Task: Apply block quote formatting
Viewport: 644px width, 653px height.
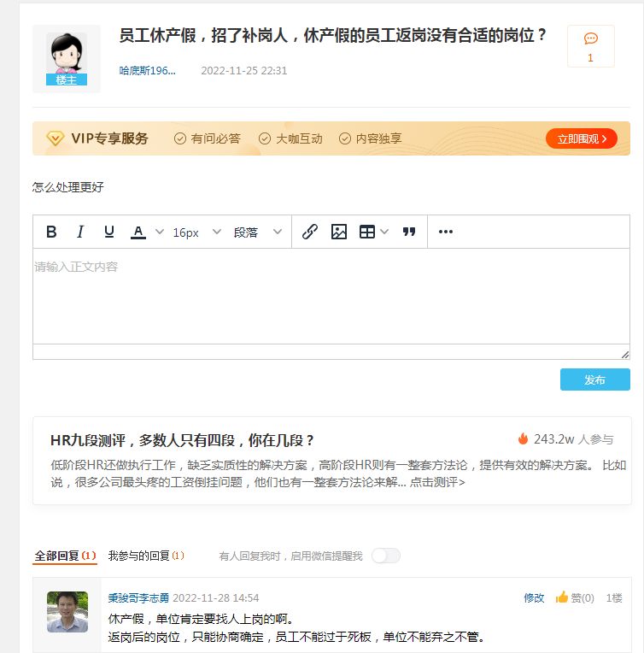Action: pos(409,232)
